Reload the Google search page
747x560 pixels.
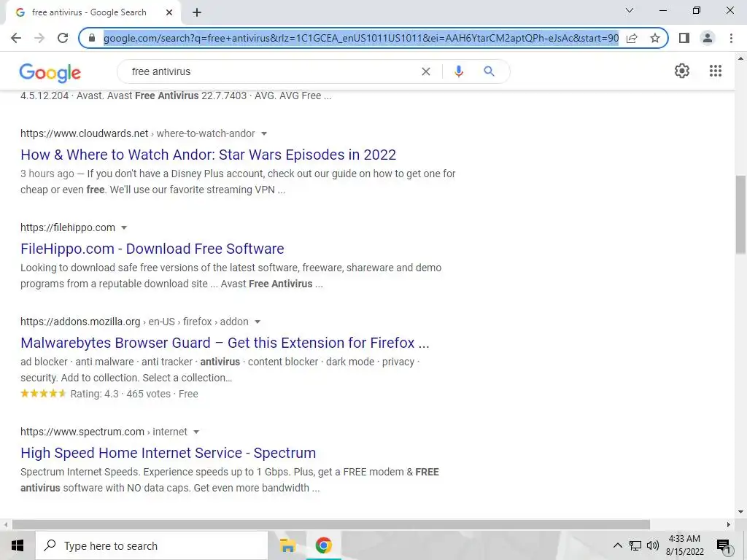pos(63,38)
